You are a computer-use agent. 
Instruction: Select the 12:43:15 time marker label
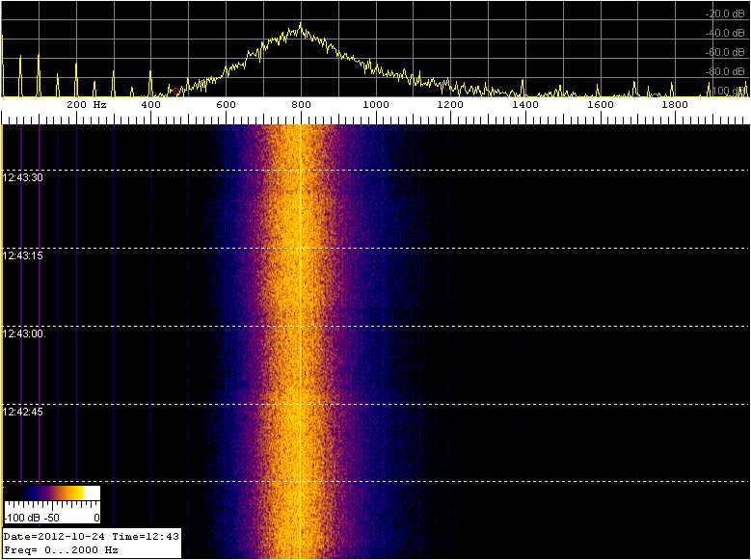[22, 256]
